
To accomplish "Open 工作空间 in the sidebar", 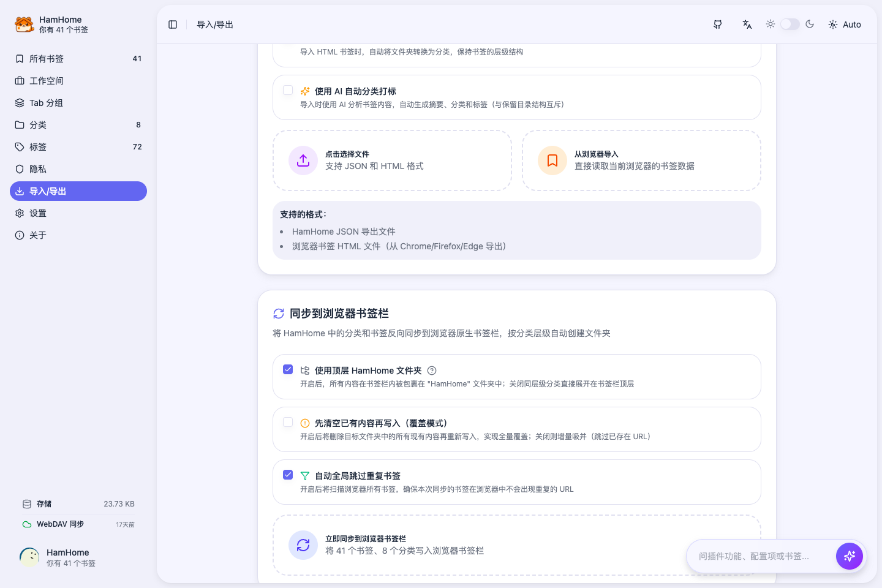I will point(78,81).
